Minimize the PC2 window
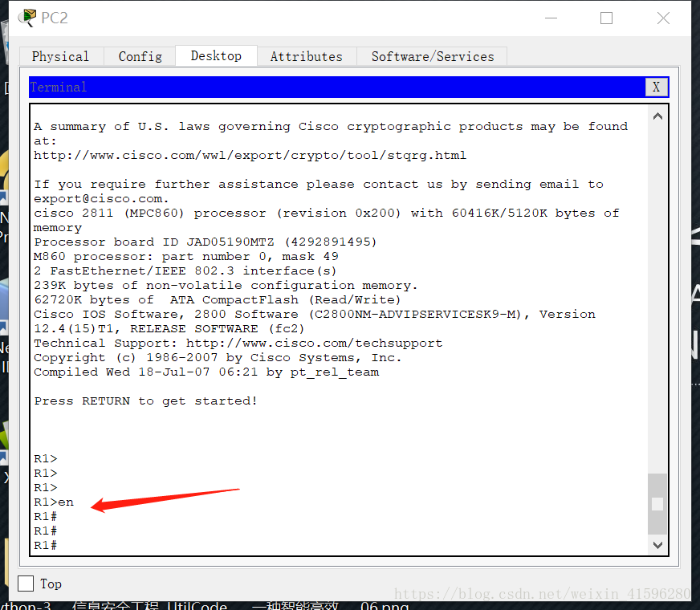The image size is (700, 610). tap(551, 18)
